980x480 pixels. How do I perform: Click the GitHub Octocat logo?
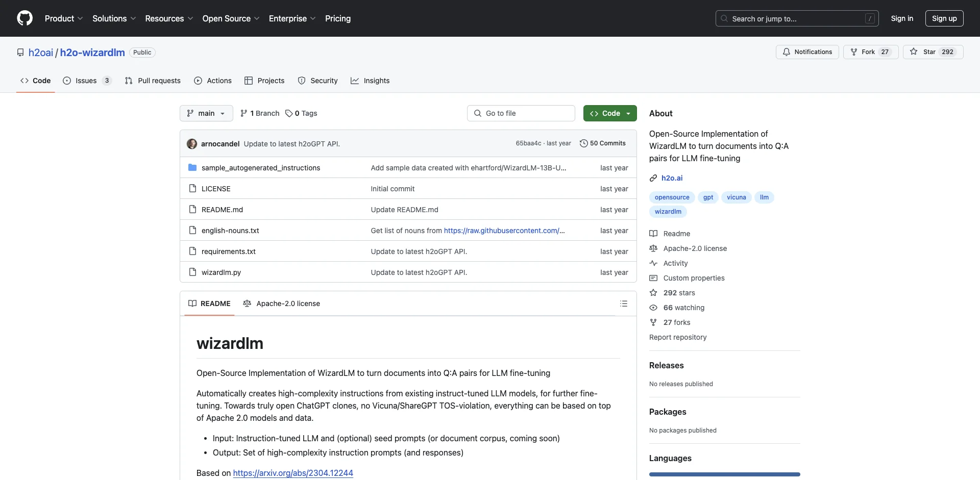coord(24,18)
